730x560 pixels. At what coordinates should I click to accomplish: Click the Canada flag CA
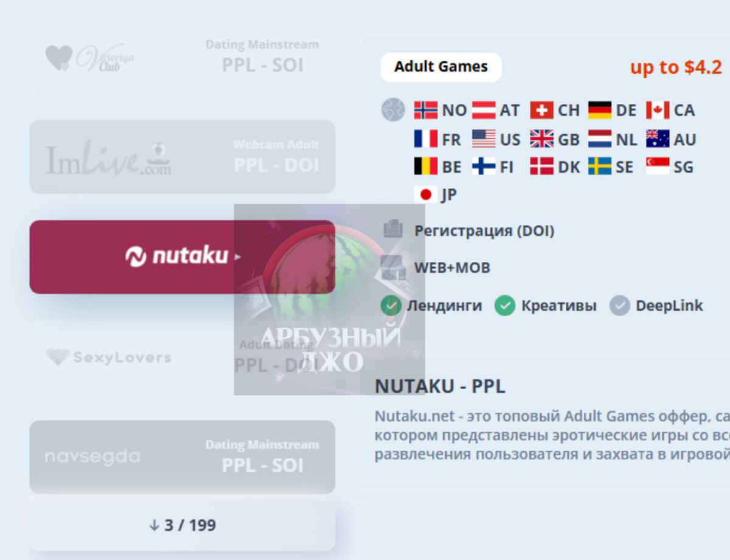coord(658,110)
